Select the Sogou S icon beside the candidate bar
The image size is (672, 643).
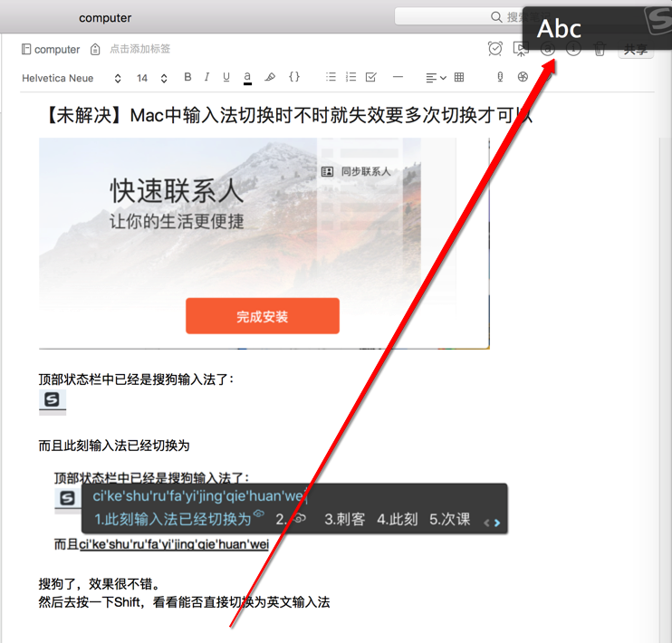click(67, 498)
